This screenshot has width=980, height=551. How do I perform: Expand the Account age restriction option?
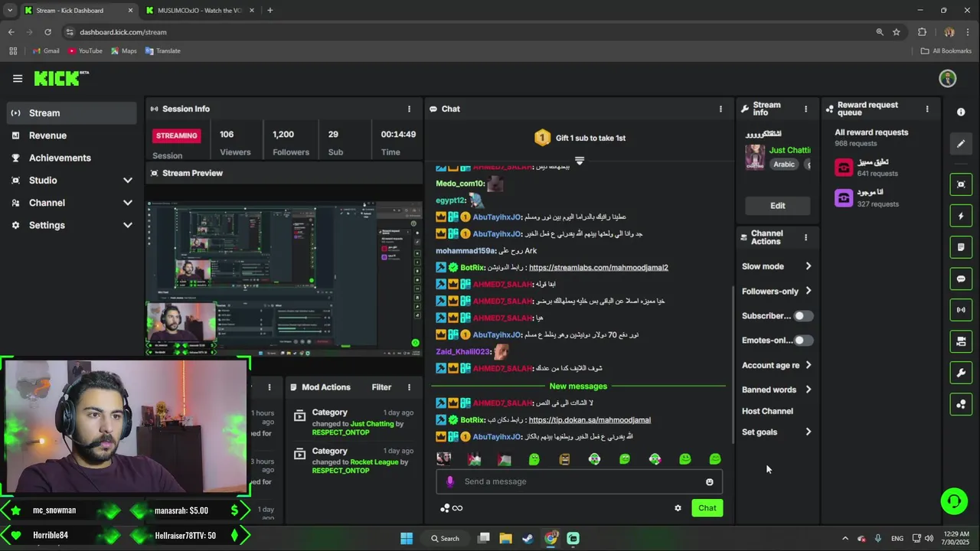pos(808,365)
